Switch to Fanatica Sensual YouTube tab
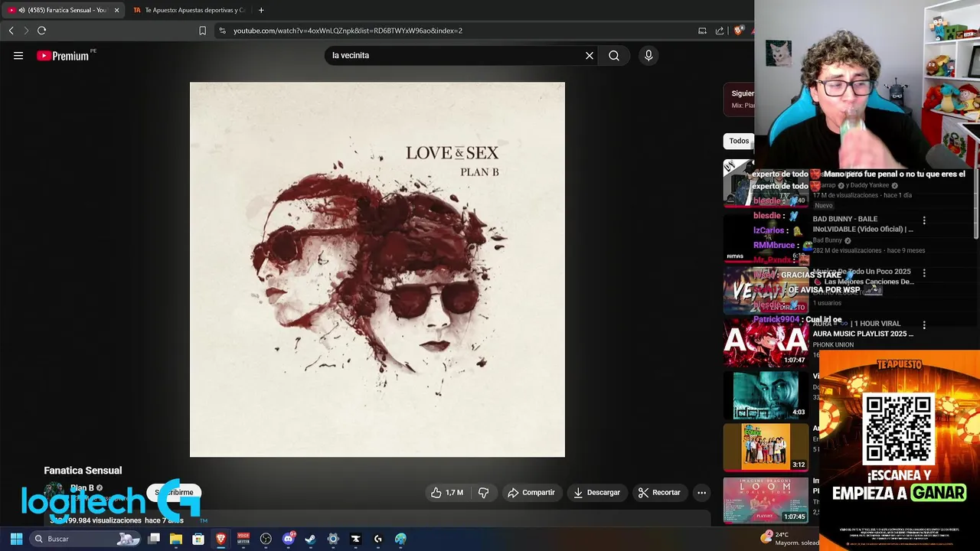Viewport: 980px width, 551px height. point(64,10)
